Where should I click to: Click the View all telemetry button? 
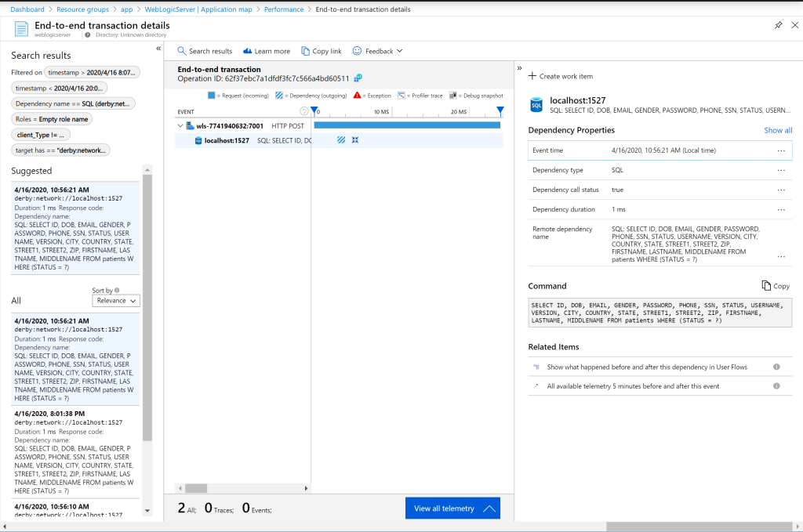click(452, 508)
